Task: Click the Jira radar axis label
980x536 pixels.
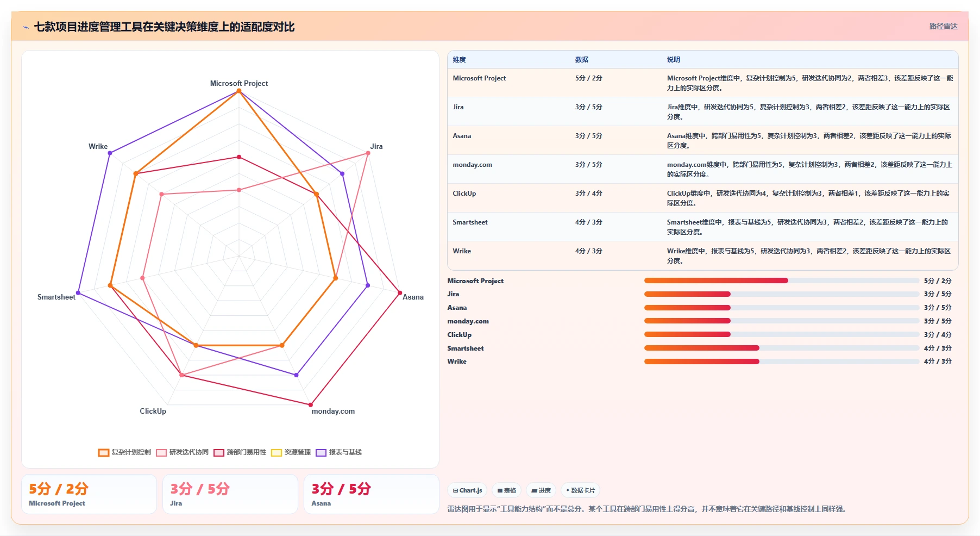Action: tap(376, 146)
